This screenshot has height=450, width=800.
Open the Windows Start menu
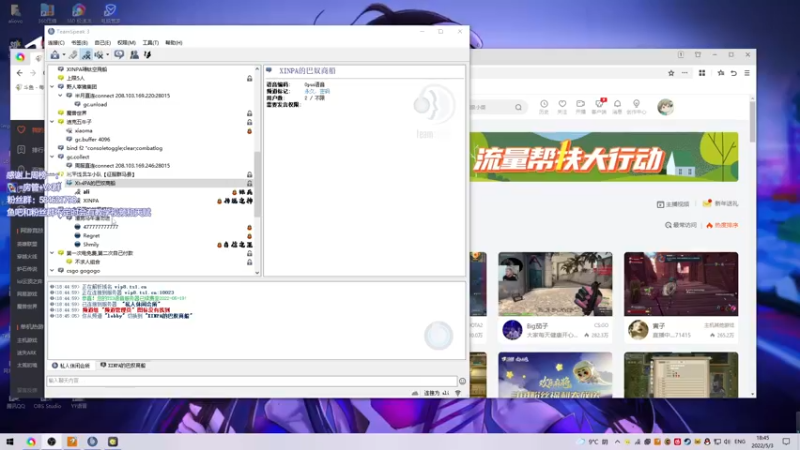pos(10,441)
